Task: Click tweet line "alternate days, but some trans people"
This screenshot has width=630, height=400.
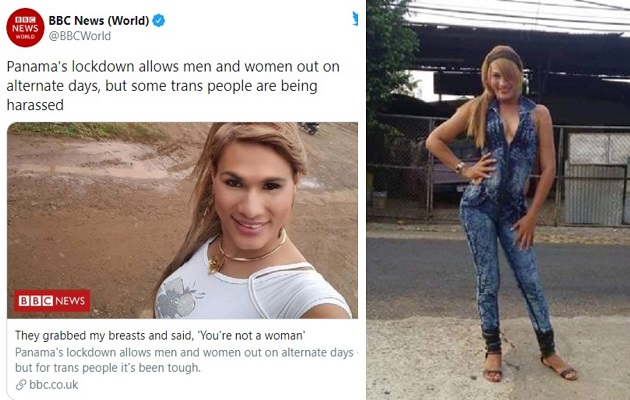Action: click(x=162, y=86)
